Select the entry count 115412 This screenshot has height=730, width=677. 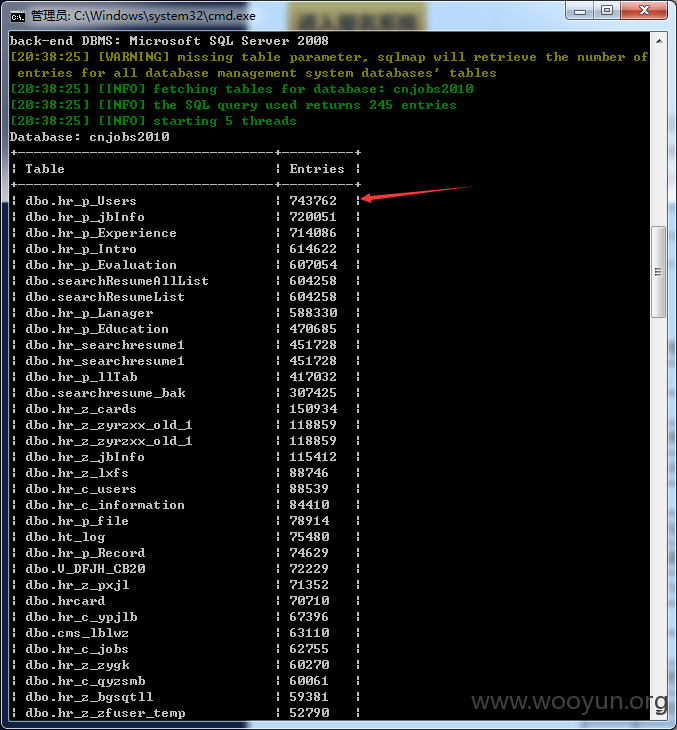(313, 457)
